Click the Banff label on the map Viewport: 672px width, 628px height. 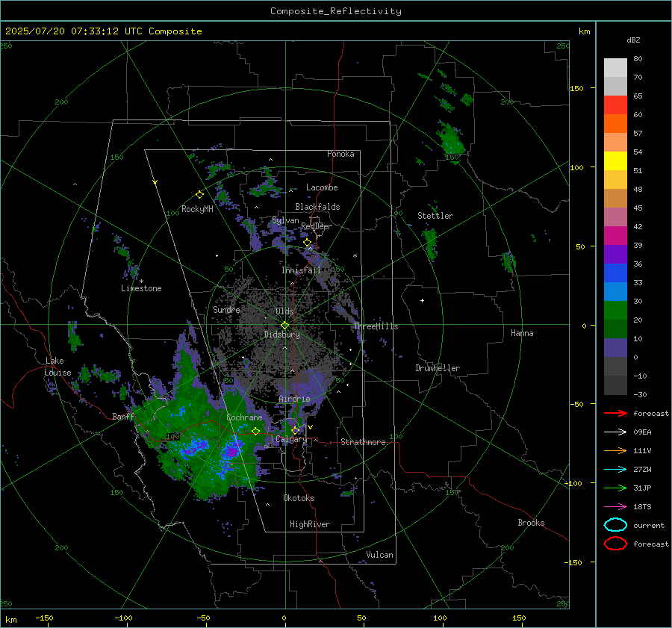pyautogui.click(x=123, y=417)
